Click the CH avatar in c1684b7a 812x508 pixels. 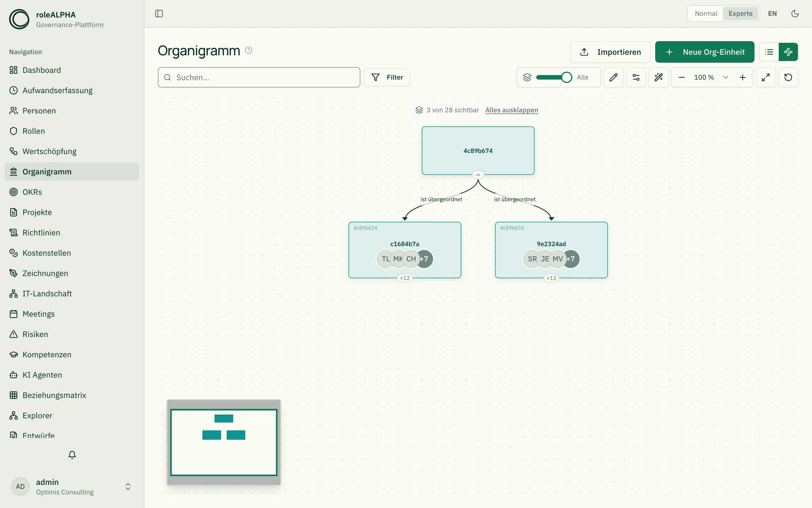tap(411, 259)
